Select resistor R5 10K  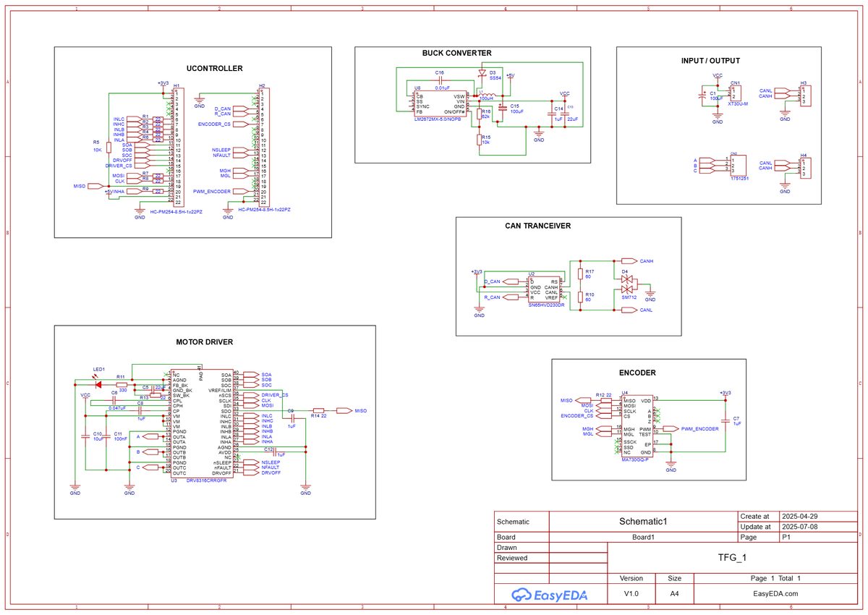(109, 148)
